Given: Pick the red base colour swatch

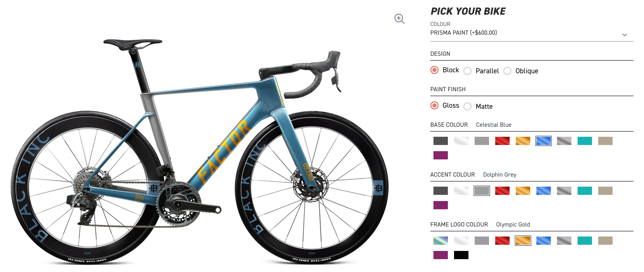Looking at the screenshot, I should (x=502, y=141).
